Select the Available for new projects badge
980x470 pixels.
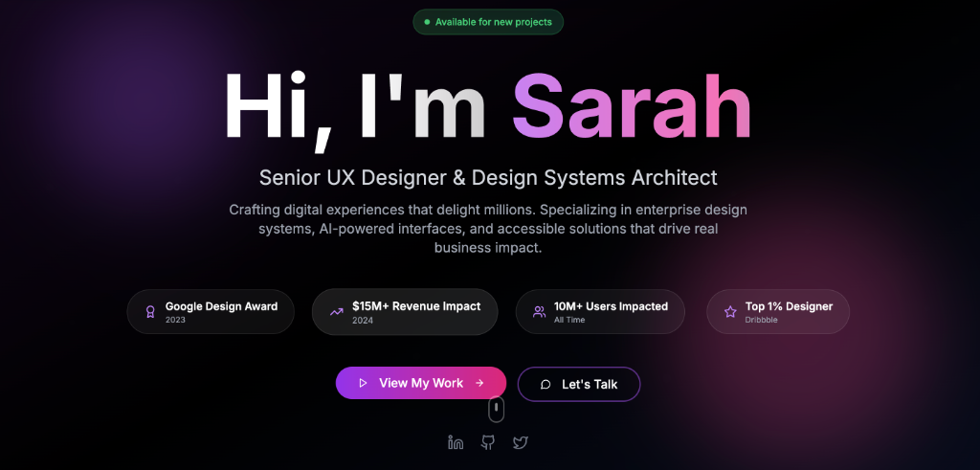[488, 22]
